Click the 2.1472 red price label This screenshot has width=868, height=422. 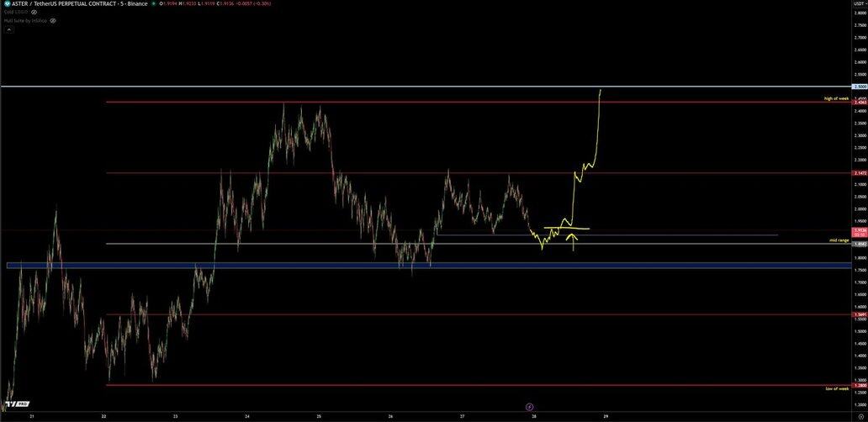858,174
